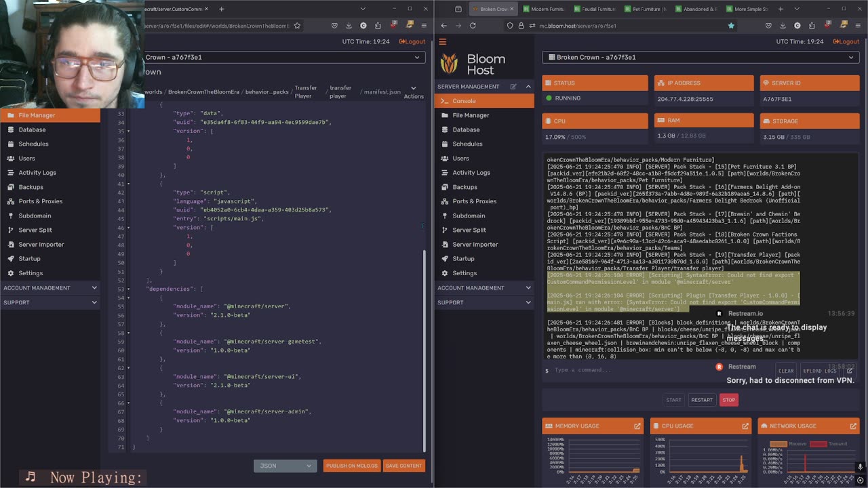Click Upload Logs below the console

pyautogui.click(x=820, y=371)
